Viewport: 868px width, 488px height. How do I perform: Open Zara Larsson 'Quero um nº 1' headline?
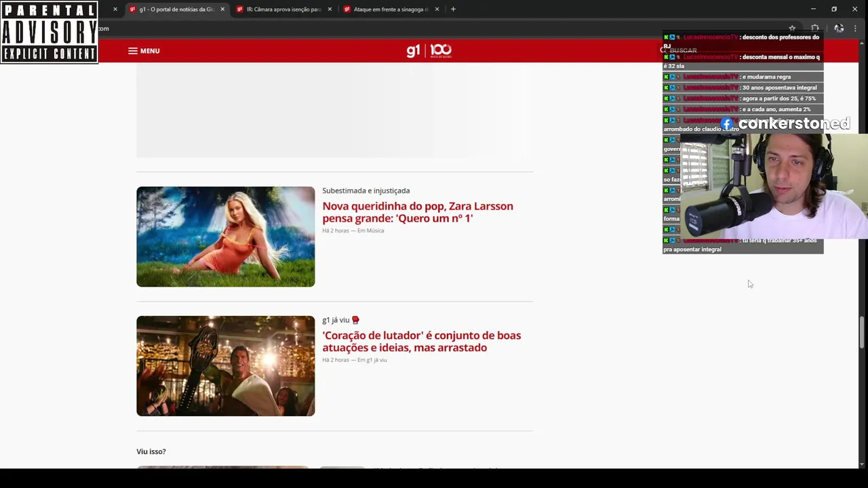tap(418, 212)
